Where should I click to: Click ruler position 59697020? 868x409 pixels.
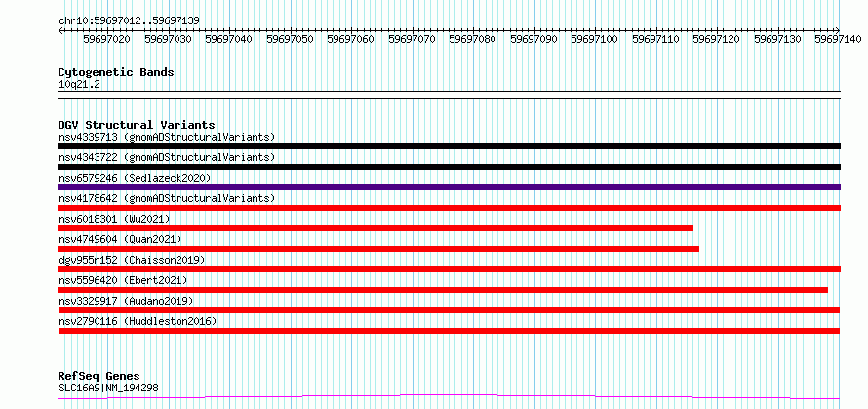click(x=107, y=39)
